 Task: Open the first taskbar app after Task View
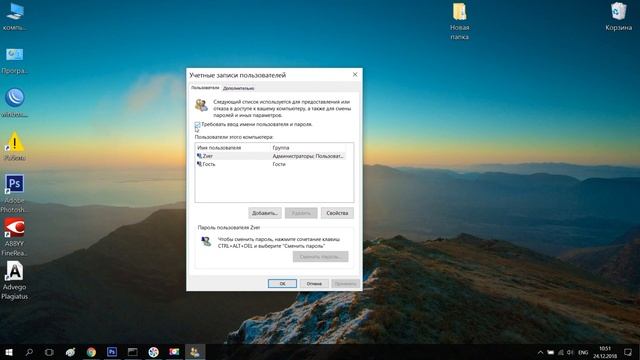tap(70, 352)
